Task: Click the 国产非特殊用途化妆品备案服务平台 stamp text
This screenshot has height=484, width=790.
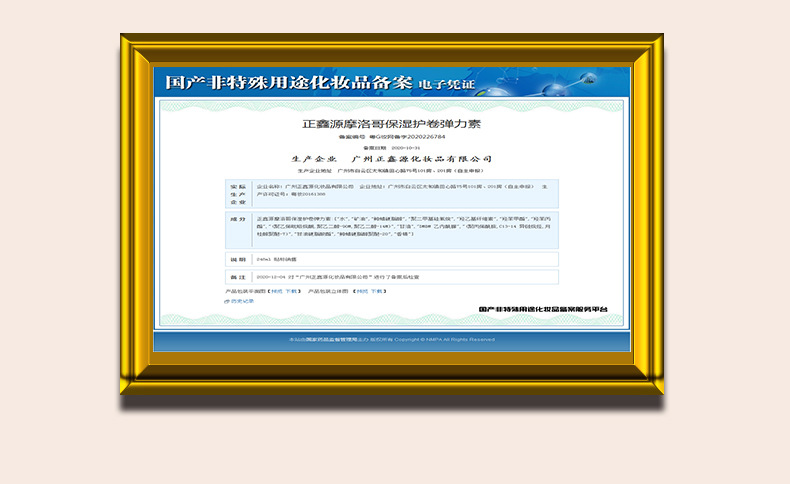Action: (x=543, y=311)
